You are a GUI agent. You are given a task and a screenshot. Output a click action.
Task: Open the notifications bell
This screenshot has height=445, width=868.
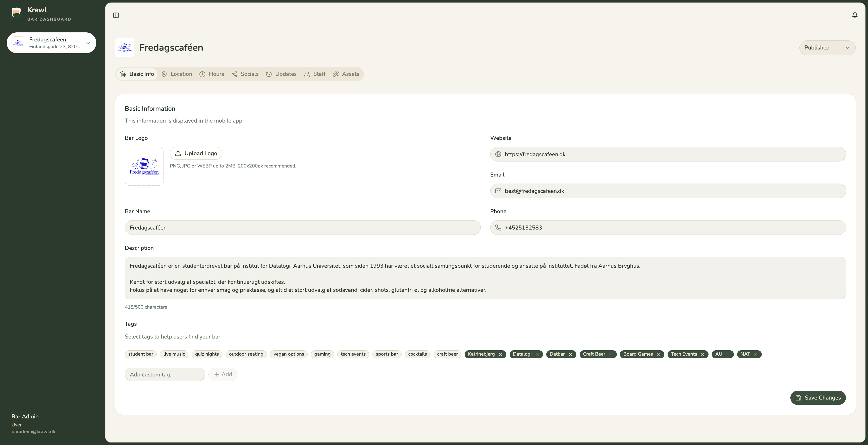[x=854, y=15]
